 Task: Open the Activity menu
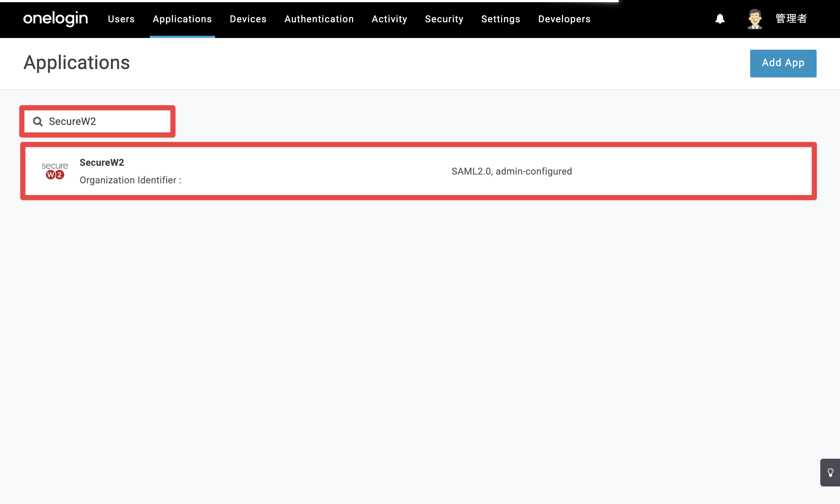point(389,19)
